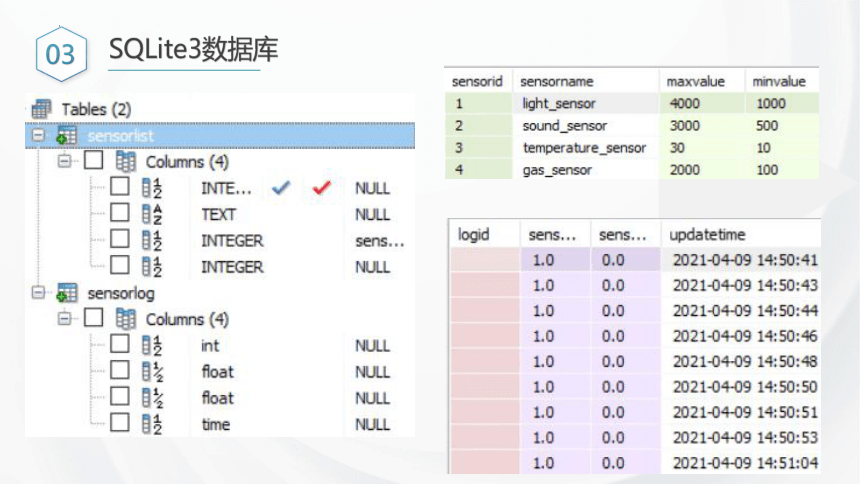
Task: Select the highlighted sensorlist tree row
Action: tap(220, 136)
